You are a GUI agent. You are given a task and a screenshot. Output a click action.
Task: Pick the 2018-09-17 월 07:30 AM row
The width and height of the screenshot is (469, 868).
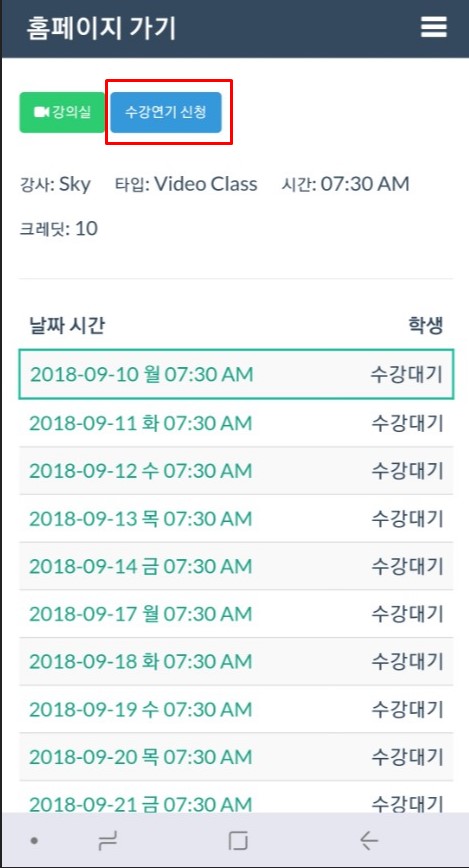click(x=236, y=613)
